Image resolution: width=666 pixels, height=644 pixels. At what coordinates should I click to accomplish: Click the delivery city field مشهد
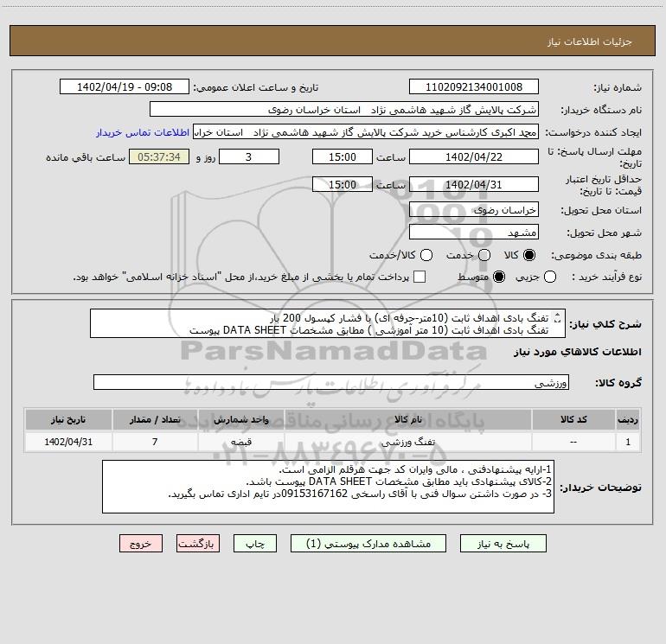[474, 232]
